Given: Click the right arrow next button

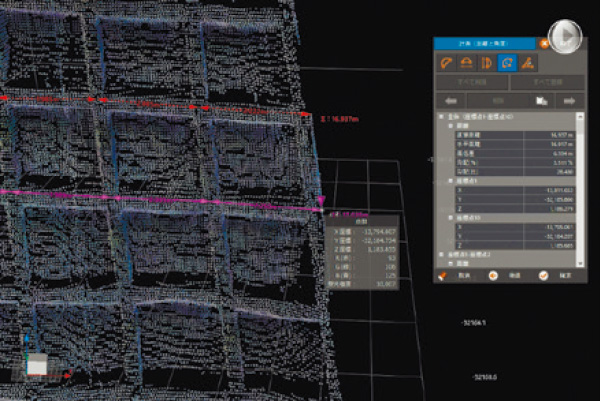Looking at the screenshot, I should click(571, 101).
